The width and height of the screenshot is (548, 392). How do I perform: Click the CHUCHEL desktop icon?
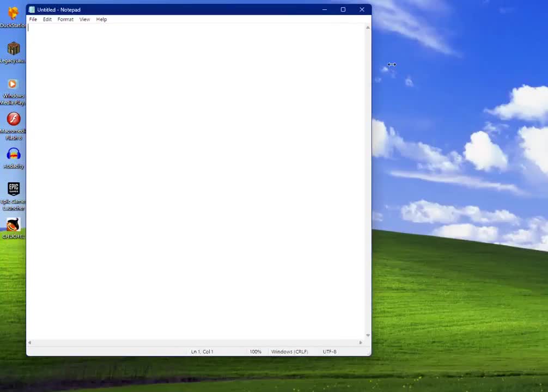13,225
